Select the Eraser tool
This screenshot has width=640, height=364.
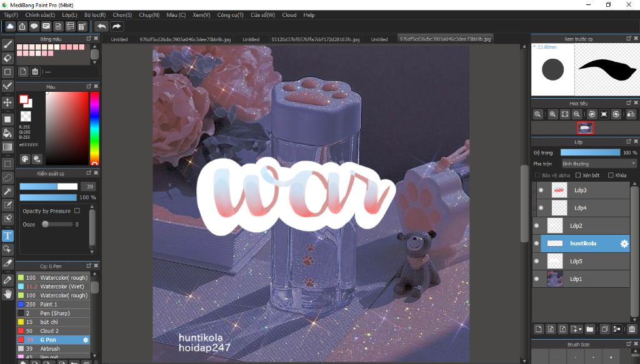click(7, 58)
